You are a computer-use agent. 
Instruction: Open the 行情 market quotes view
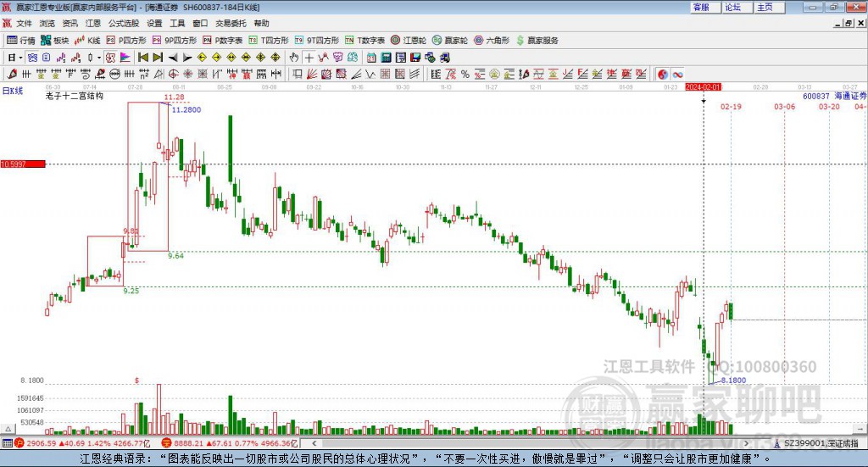click(21, 41)
